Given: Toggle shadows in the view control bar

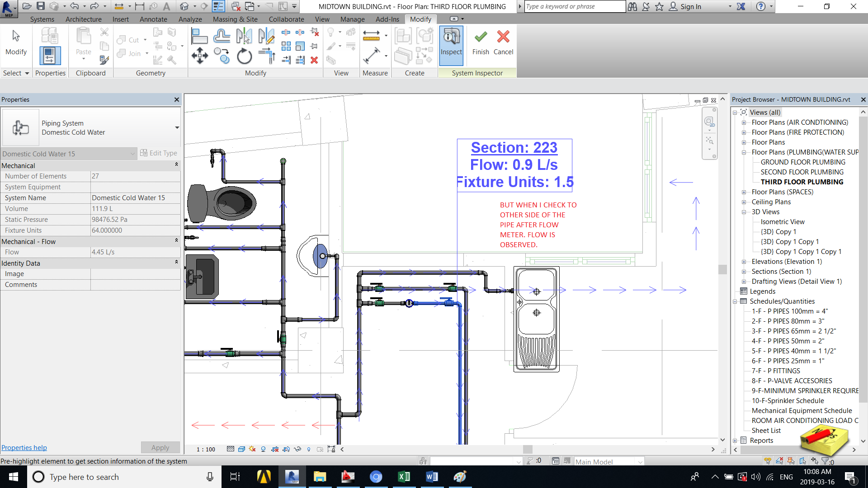Looking at the screenshot, I should coord(263,449).
